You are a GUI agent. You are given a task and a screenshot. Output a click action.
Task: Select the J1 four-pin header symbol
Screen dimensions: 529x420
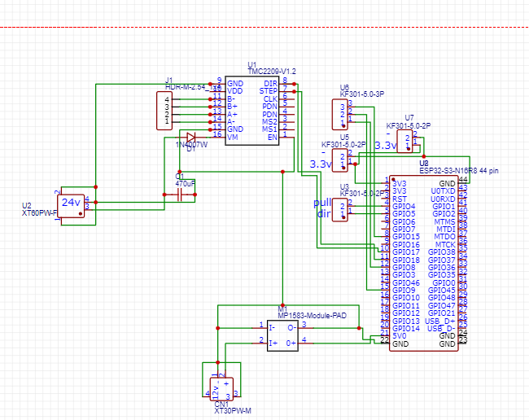164,111
